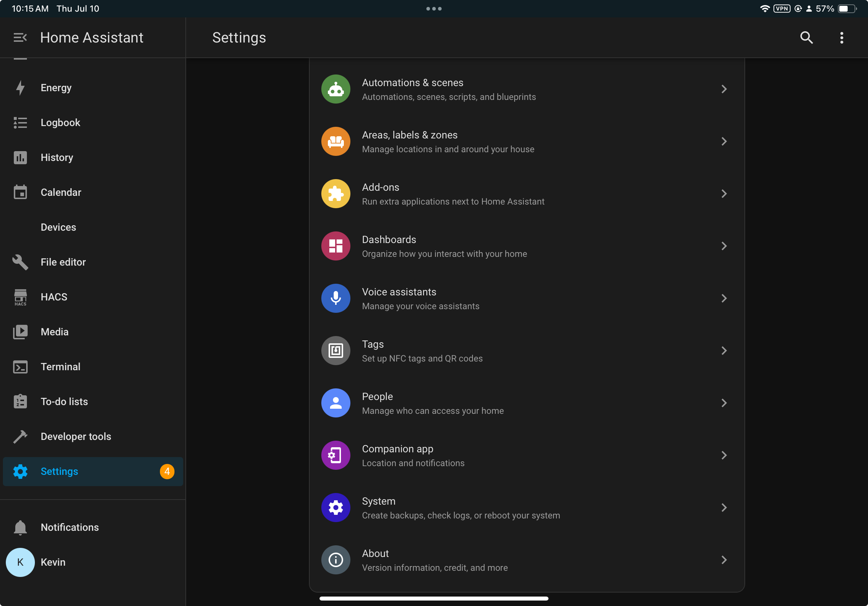
Task: Click the Voice assistants microphone icon
Action: [x=335, y=298]
